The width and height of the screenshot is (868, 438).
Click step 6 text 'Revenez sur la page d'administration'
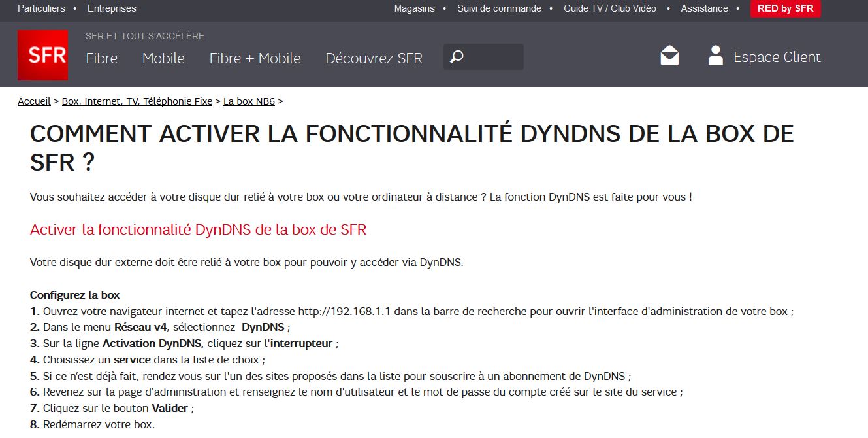pos(357,392)
